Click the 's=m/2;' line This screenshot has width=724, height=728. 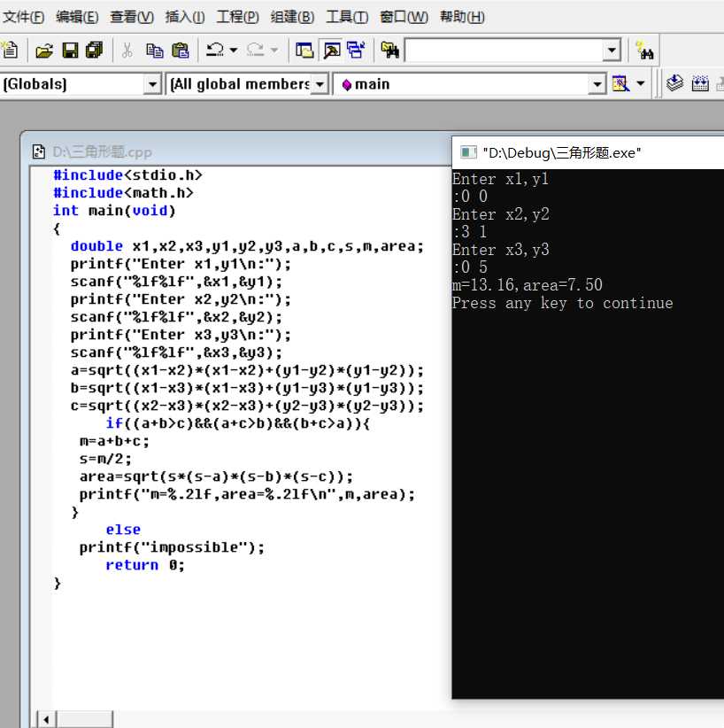105,459
